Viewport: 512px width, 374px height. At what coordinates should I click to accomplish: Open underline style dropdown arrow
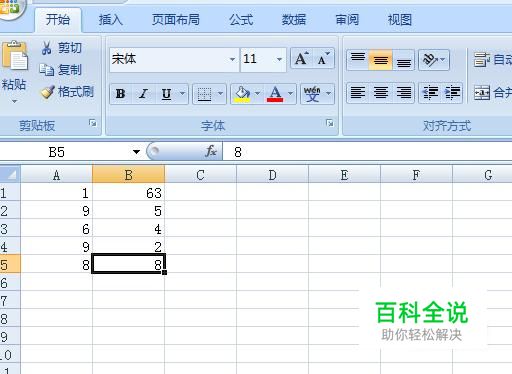pyautogui.click(x=182, y=93)
